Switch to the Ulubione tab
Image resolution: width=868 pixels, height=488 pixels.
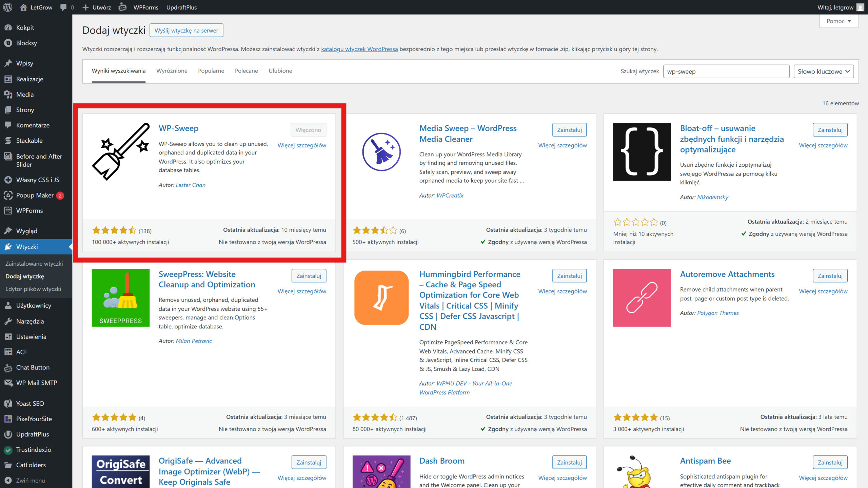coord(280,71)
